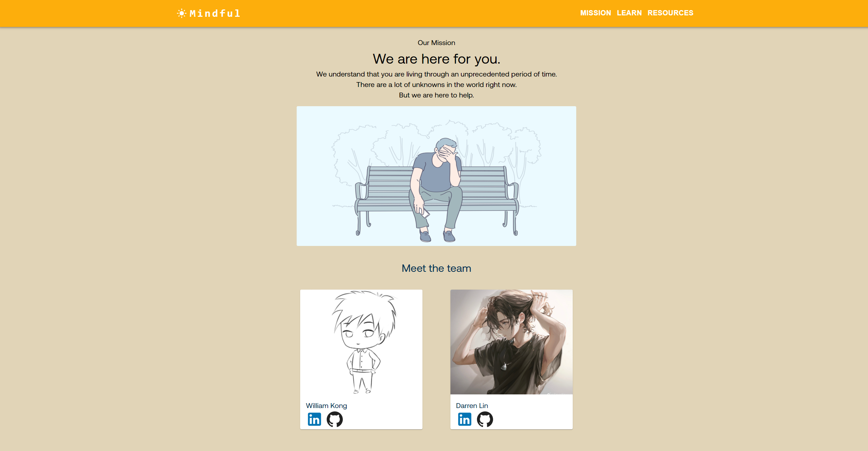The image size is (868, 451).
Task: Open William Kong's LinkedIn profile icon
Action: [x=314, y=419]
